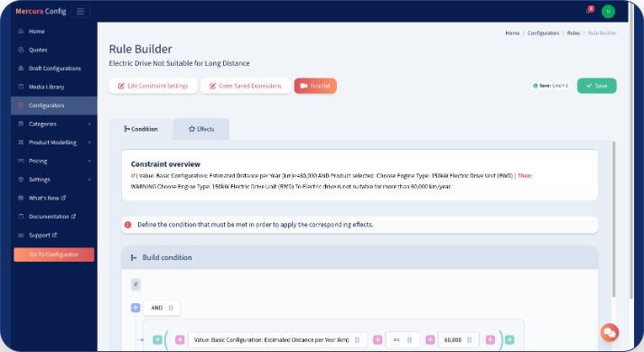The height and width of the screenshot is (352, 644).
Task: Click the Draft Configurations sidebar icon
Action: coord(21,68)
